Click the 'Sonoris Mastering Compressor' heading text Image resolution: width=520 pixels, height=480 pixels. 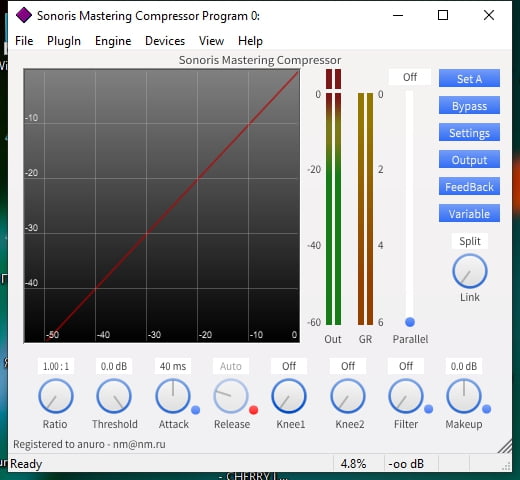[260, 60]
